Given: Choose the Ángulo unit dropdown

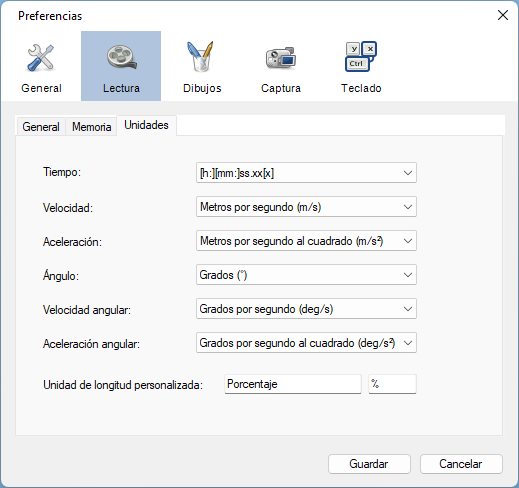Looking at the screenshot, I should [x=306, y=275].
